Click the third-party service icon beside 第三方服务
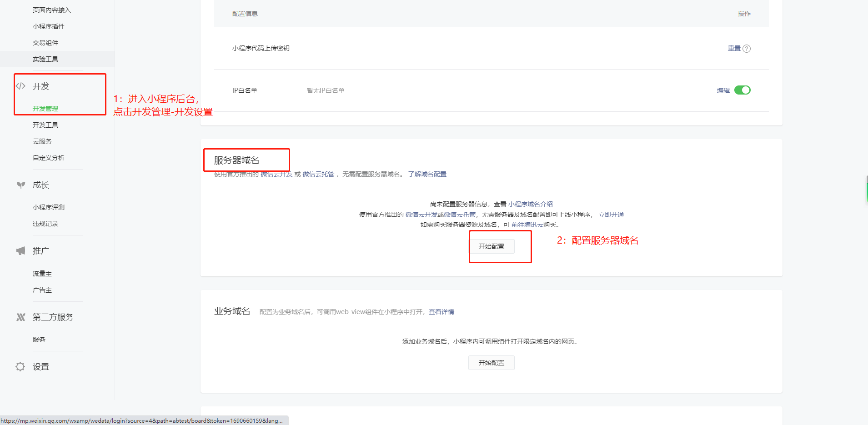This screenshot has height=425, width=868. coord(20,317)
